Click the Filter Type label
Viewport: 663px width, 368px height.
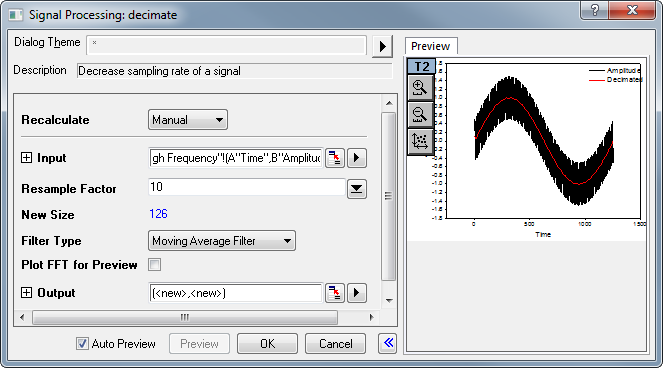point(51,241)
